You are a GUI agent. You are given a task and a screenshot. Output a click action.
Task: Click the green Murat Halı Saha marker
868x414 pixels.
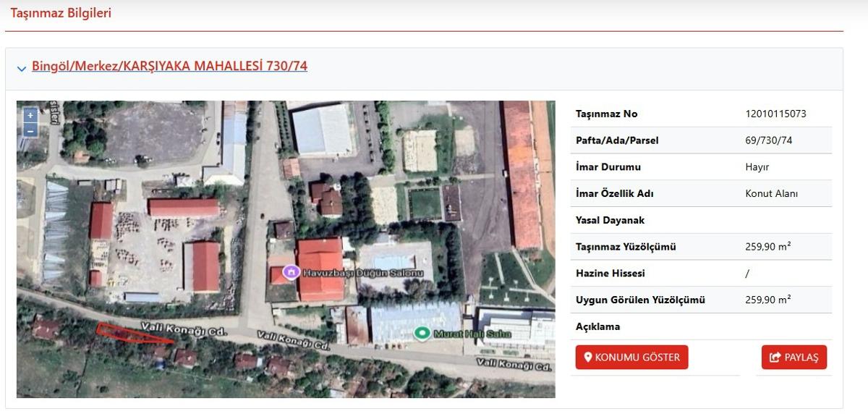[x=422, y=333]
